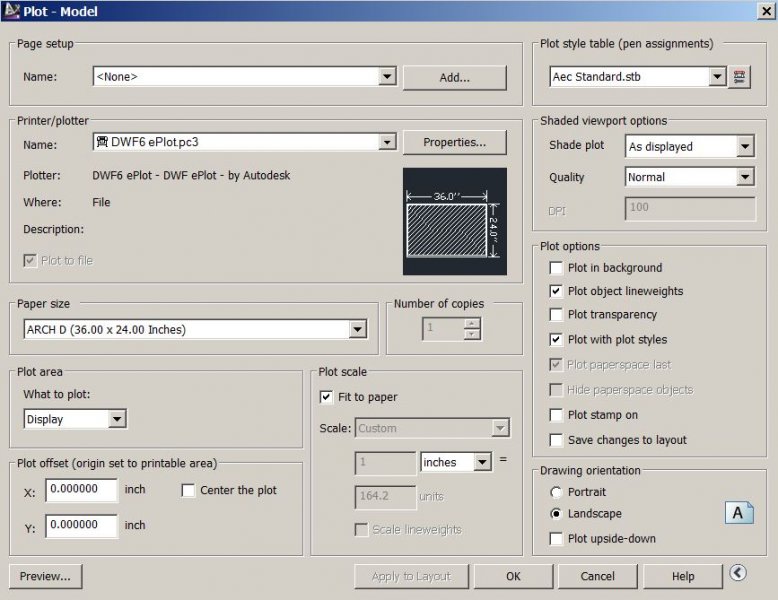Enable Plot in background checkbox

[556, 268]
